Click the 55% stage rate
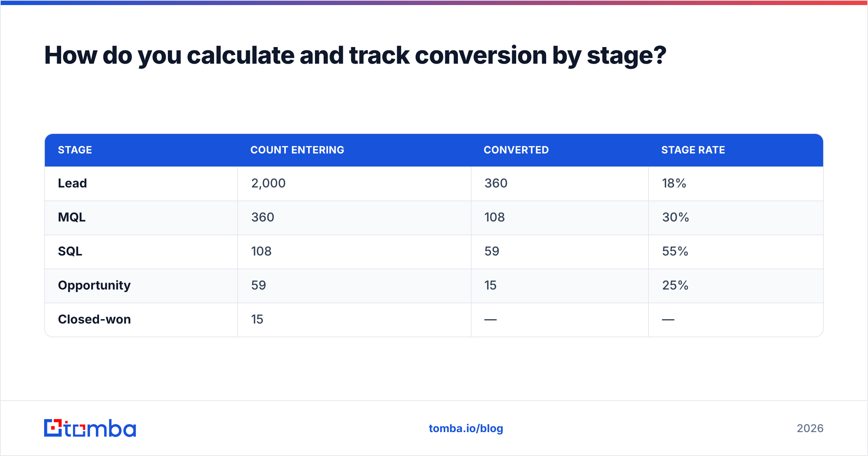 [x=675, y=251]
